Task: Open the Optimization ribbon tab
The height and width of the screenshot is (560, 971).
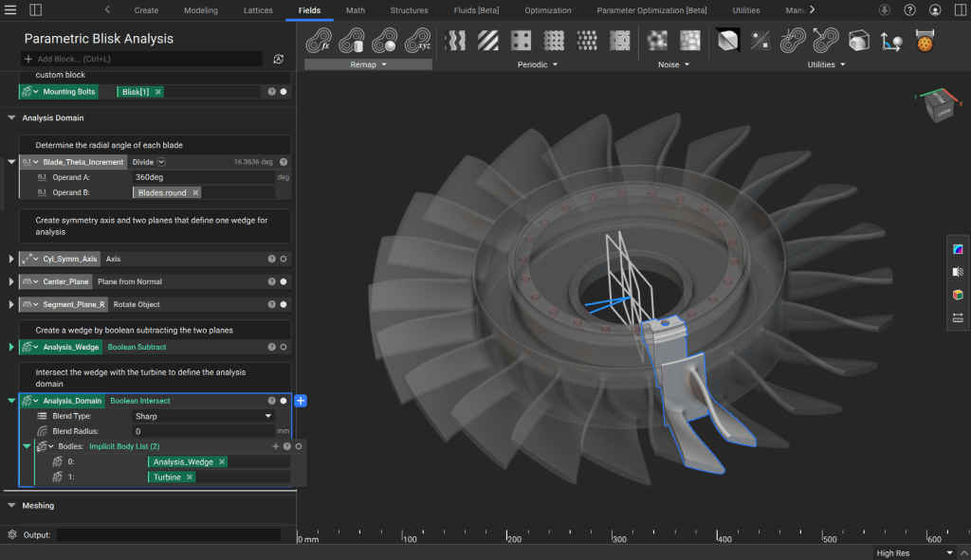Action: pyautogui.click(x=548, y=10)
